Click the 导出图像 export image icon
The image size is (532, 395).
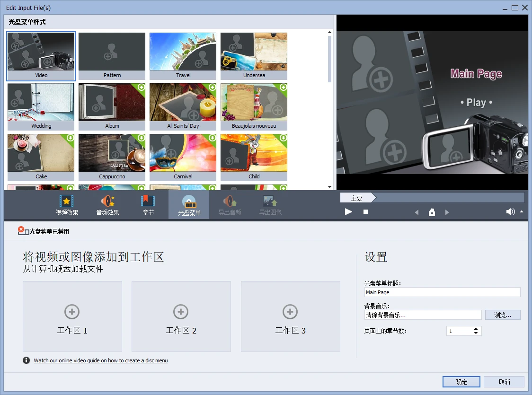click(x=270, y=201)
